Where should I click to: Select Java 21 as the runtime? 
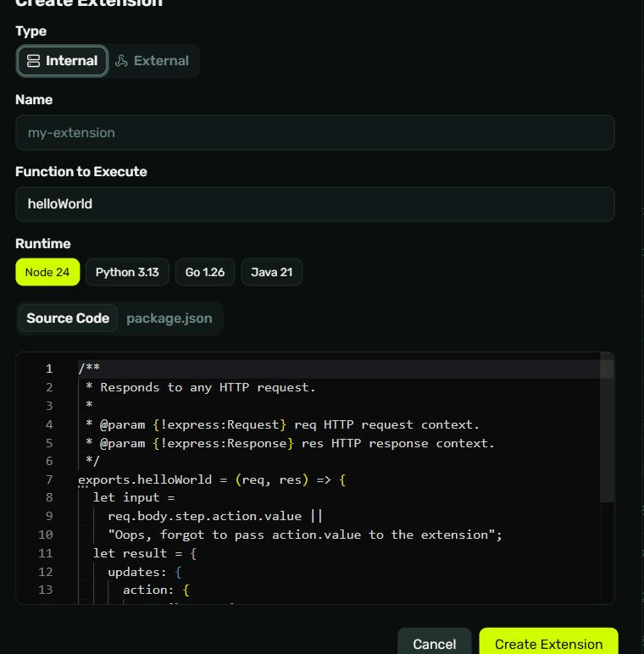pos(271,272)
